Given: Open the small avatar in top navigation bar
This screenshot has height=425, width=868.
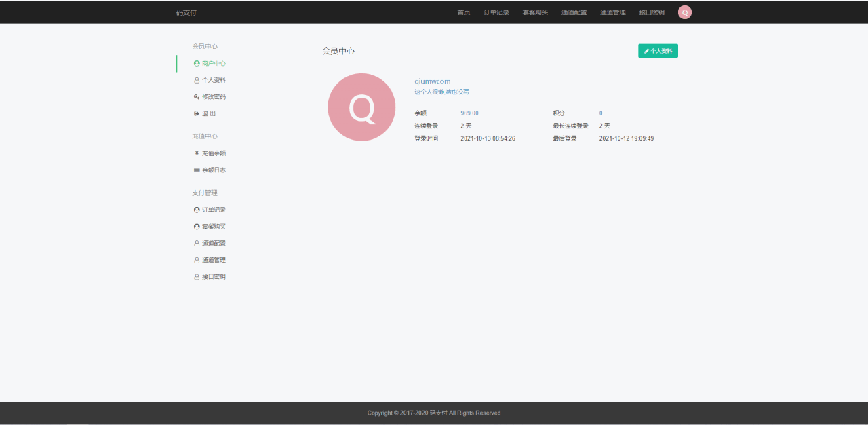Looking at the screenshot, I should 684,12.
